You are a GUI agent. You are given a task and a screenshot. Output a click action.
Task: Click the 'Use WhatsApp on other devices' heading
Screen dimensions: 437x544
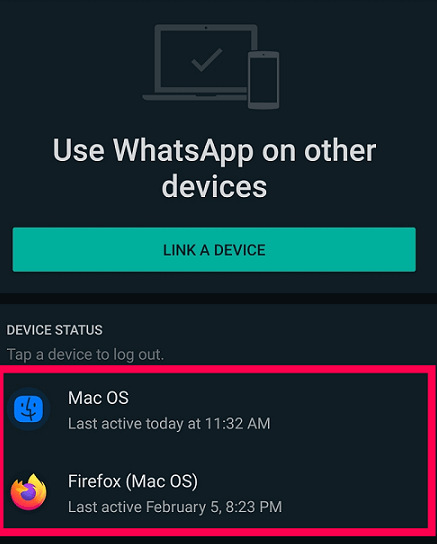[214, 168]
